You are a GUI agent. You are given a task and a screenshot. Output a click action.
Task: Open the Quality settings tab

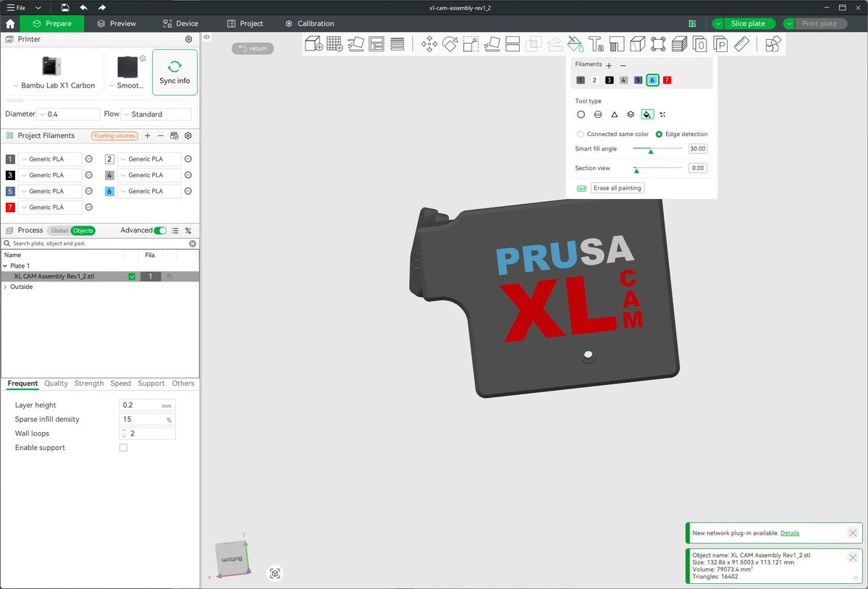56,384
